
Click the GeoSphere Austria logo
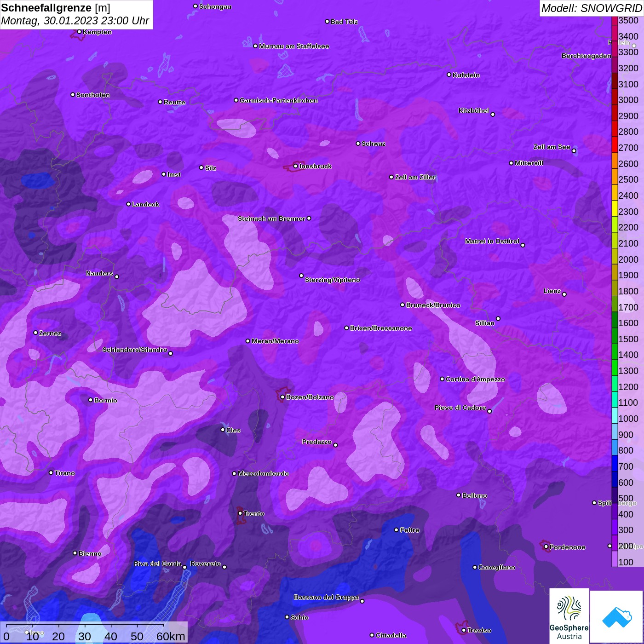569,616
